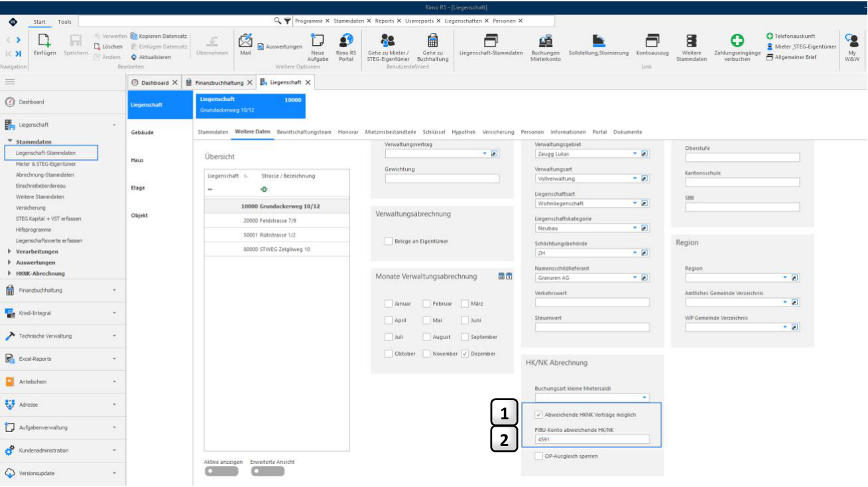Click the Gehe zu Buchhaltung calculator icon
Image resolution: width=868 pixels, height=487 pixels.
[x=432, y=40]
